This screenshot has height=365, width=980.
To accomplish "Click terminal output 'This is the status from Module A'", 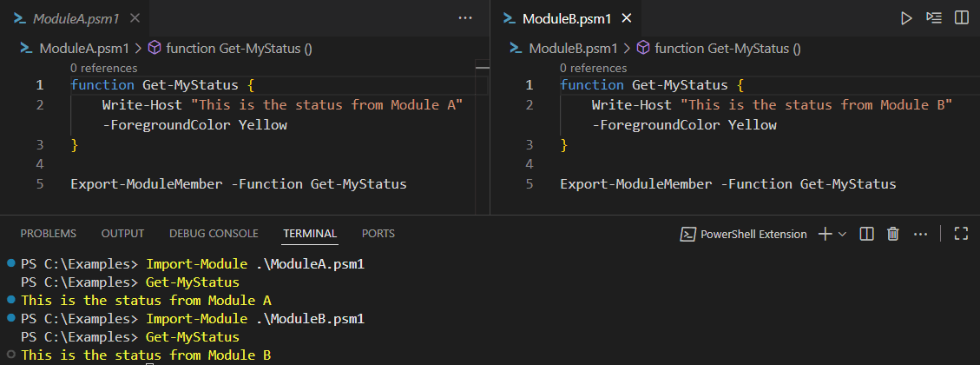I will coord(146,301).
